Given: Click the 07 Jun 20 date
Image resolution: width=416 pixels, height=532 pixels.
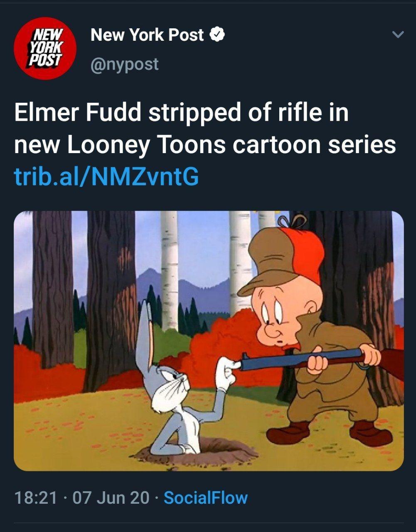Looking at the screenshot, I should pyautogui.click(x=111, y=497).
